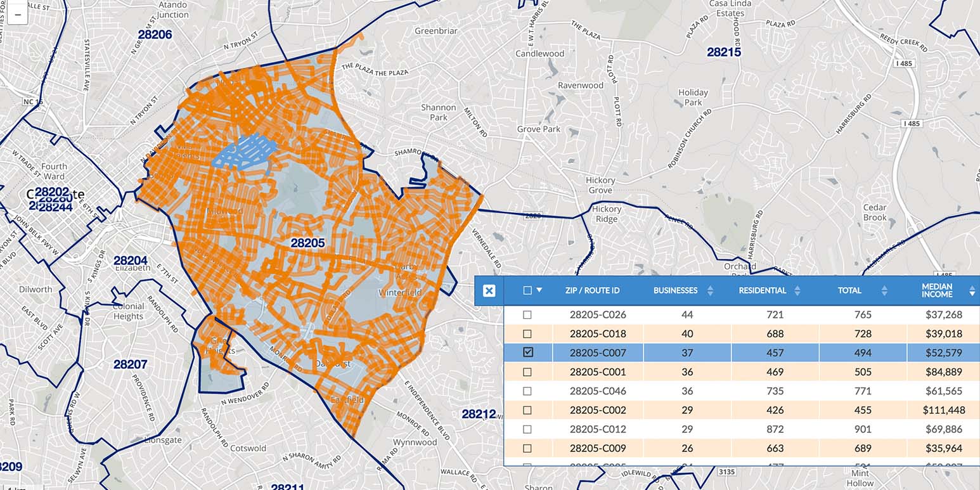Check the box for route 28205-C026
The height and width of the screenshot is (490, 980).
coord(527,314)
